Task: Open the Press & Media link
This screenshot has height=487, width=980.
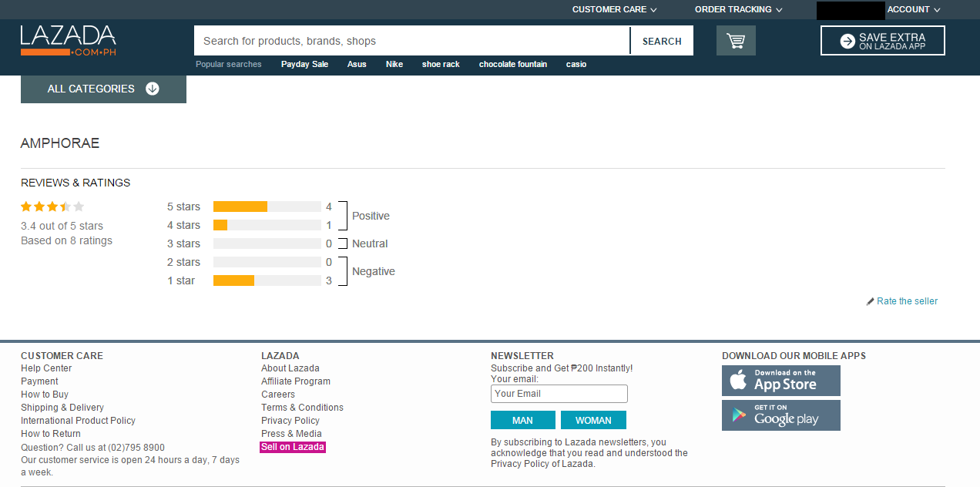Action: point(291,434)
